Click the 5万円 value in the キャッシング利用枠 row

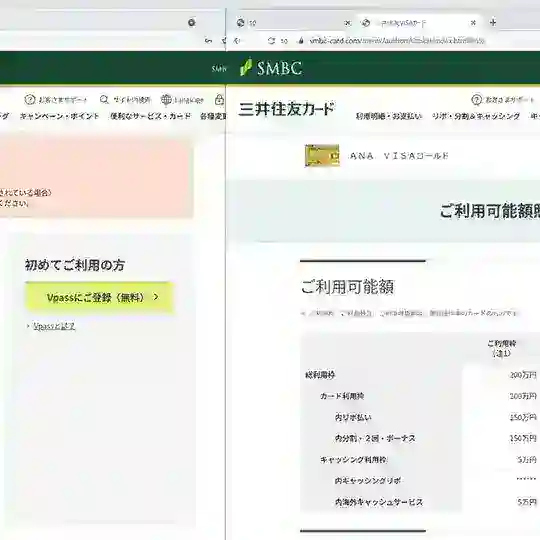(527, 460)
